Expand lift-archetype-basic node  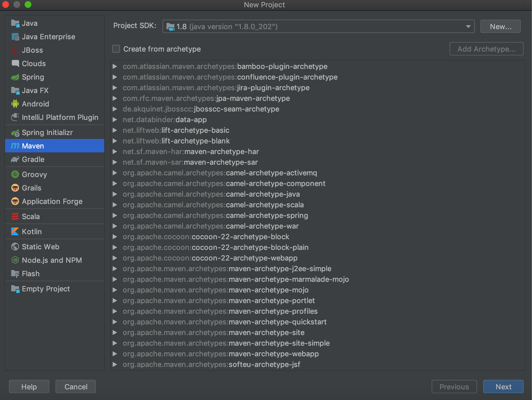(115, 130)
